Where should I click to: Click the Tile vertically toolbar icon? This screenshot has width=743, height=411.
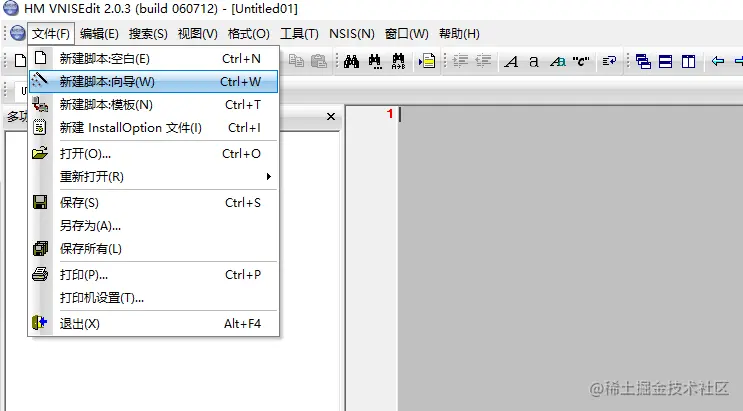pos(688,61)
